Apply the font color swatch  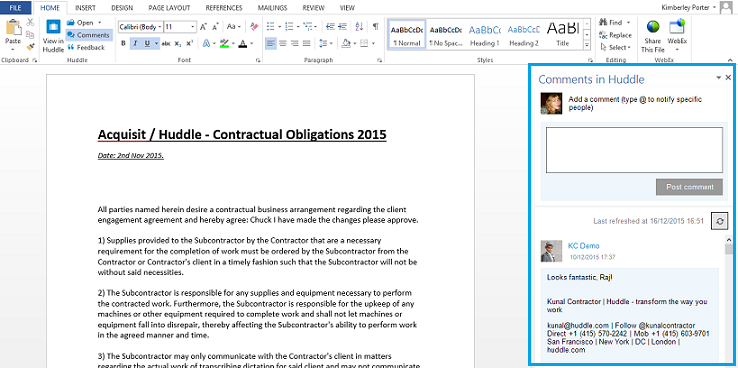[x=242, y=43]
